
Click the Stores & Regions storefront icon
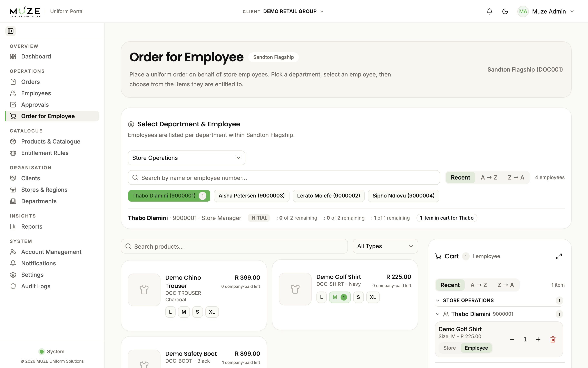pos(13,190)
